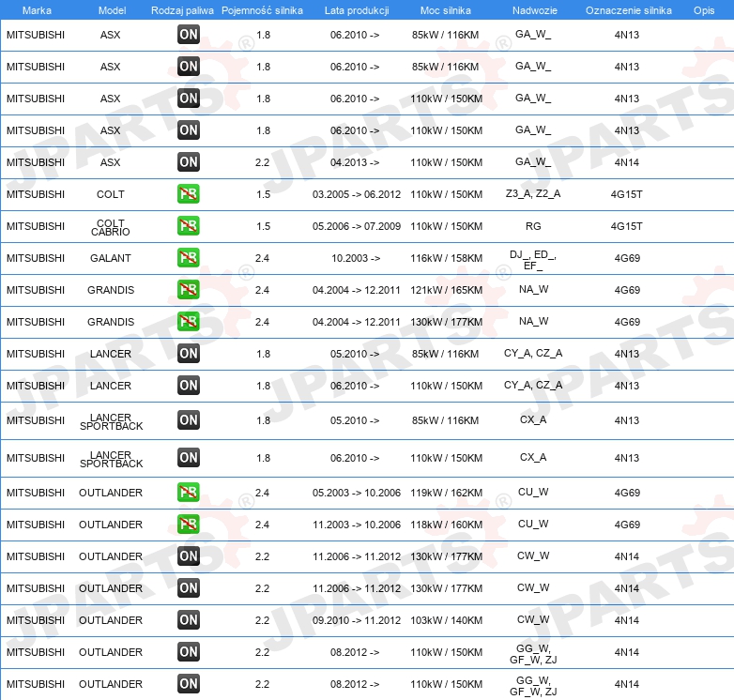Viewport: 734px width, 700px height.
Task: Click the Model column header
Action: click(x=112, y=10)
